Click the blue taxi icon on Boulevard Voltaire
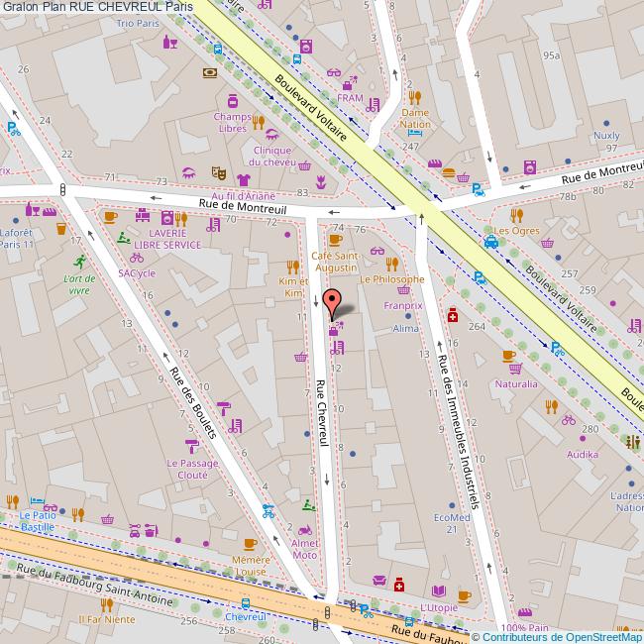This screenshot has width=644, height=644. [x=490, y=241]
